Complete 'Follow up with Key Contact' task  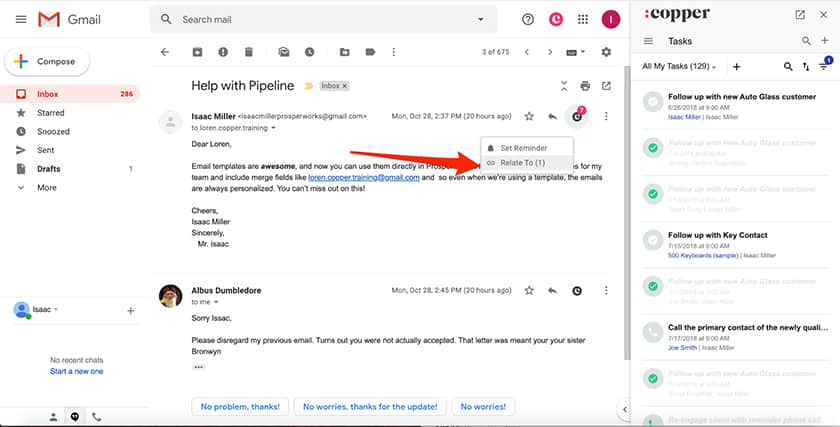(x=653, y=240)
